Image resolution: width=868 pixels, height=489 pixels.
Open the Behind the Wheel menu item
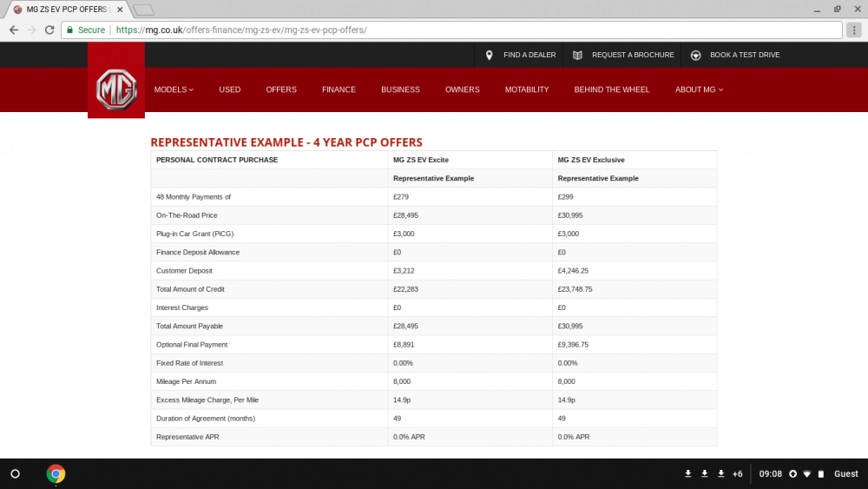click(x=612, y=89)
